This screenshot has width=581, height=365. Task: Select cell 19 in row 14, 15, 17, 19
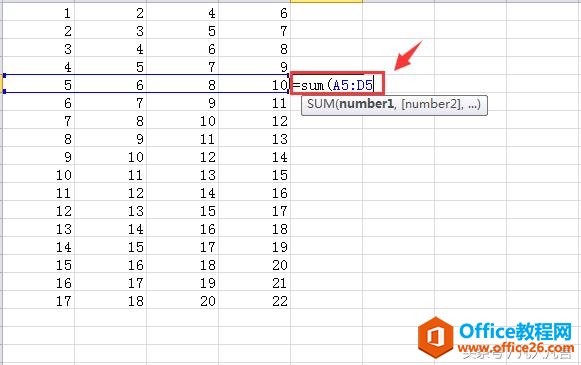pyautogui.click(x=255, y=246)
